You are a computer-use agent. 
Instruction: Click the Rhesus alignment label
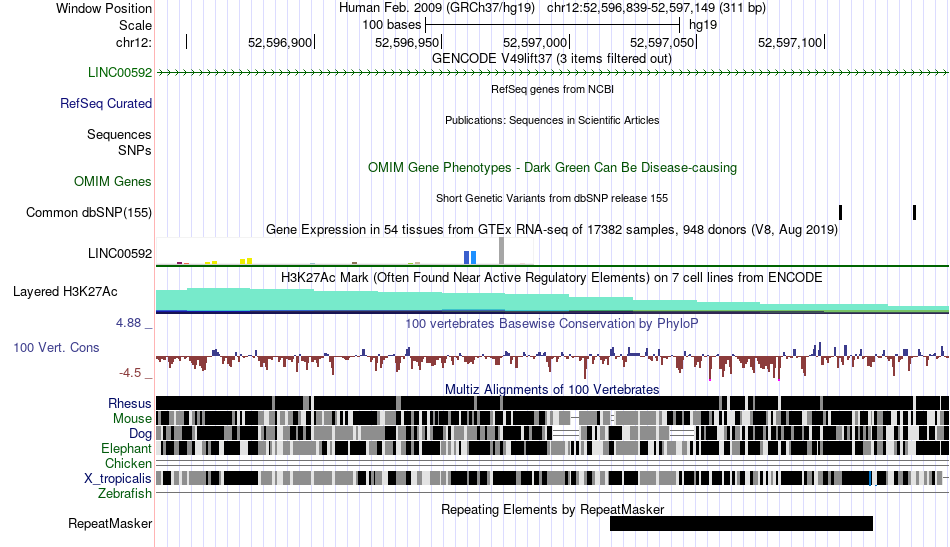(x=130, y=404)
